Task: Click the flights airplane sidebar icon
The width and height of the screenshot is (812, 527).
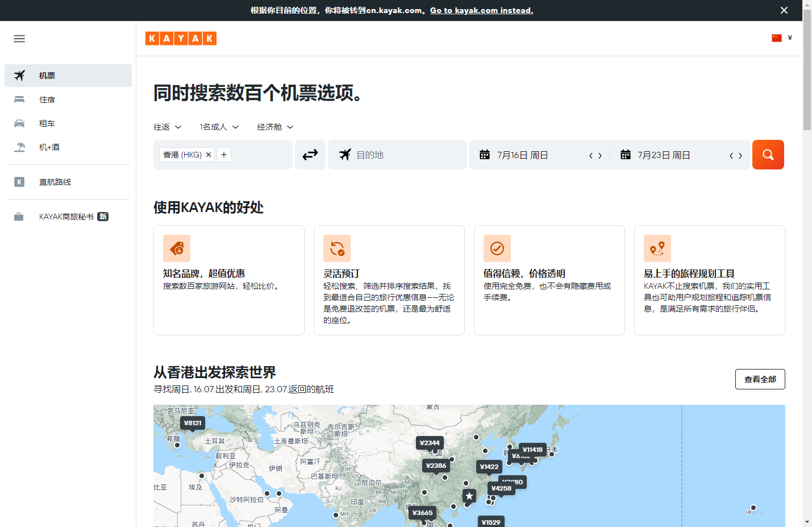Action: point(19,76)
